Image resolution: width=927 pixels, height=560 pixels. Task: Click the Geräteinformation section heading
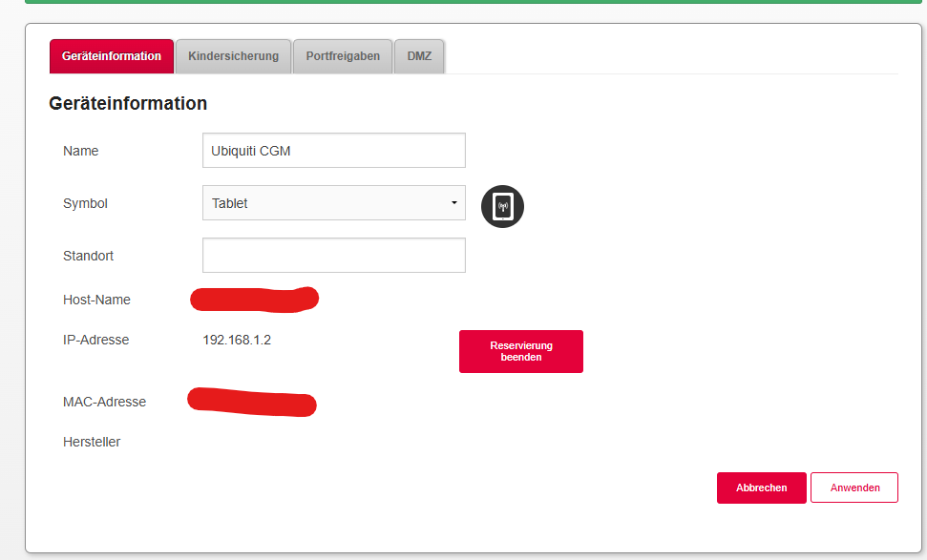point(128,103)
